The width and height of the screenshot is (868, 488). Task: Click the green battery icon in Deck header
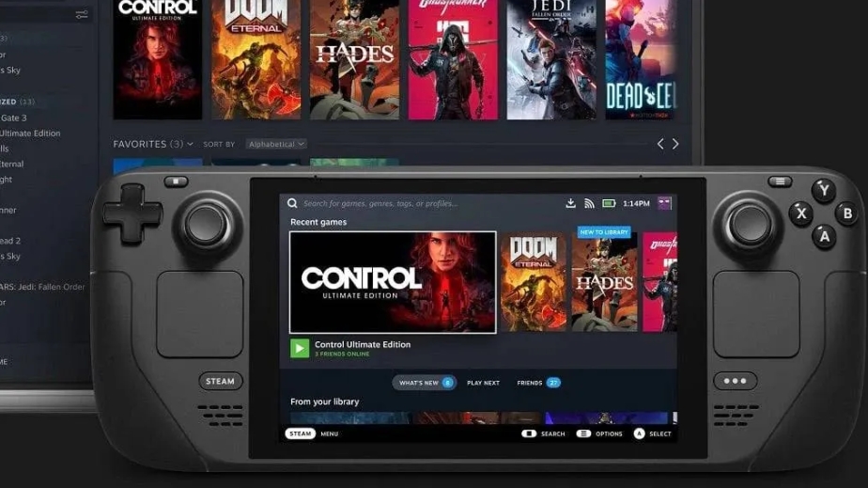609,203
